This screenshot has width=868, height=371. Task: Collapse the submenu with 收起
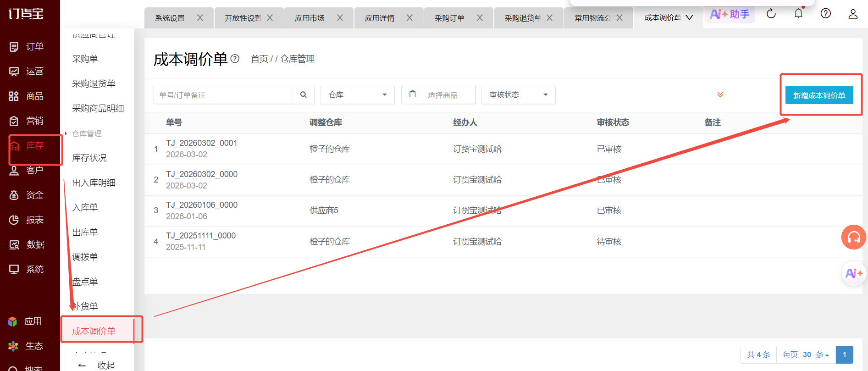97,365
